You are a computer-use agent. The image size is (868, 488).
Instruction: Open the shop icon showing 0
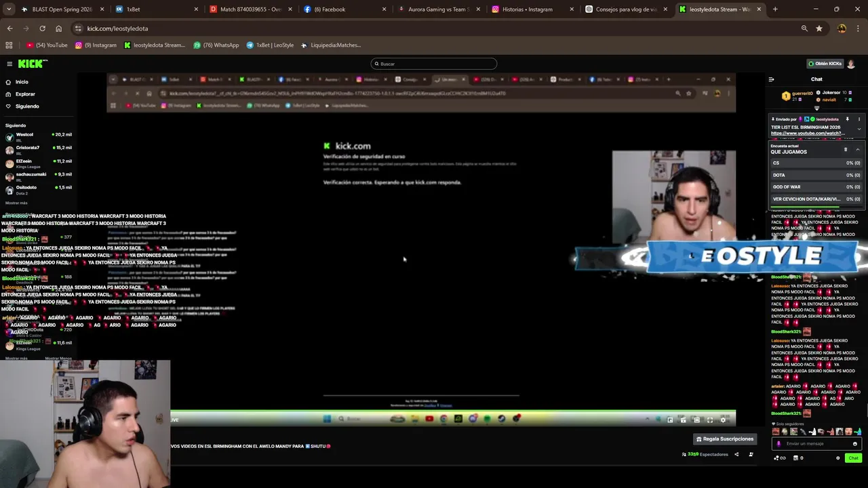click(x=799, y=458)
